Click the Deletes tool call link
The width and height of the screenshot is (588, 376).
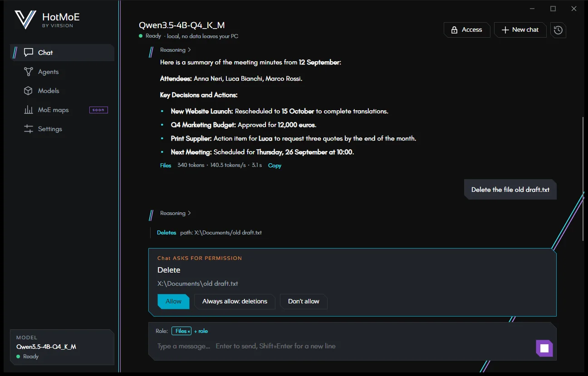pyautogui.click(x=167, y=233)
